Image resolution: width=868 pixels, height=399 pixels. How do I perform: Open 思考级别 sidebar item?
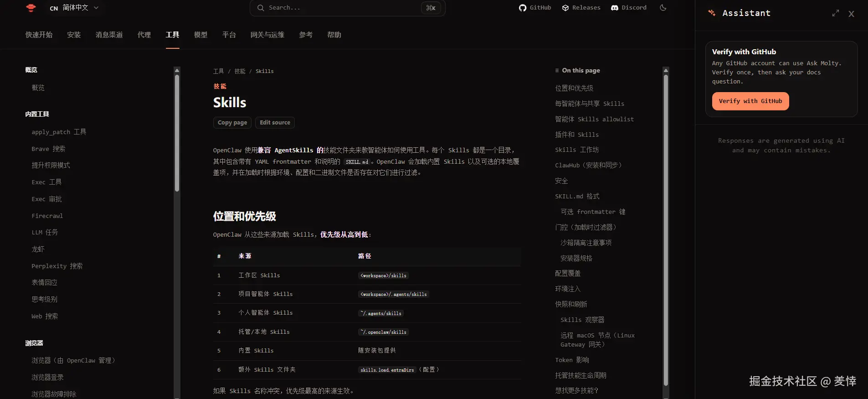tap(44, 299)
